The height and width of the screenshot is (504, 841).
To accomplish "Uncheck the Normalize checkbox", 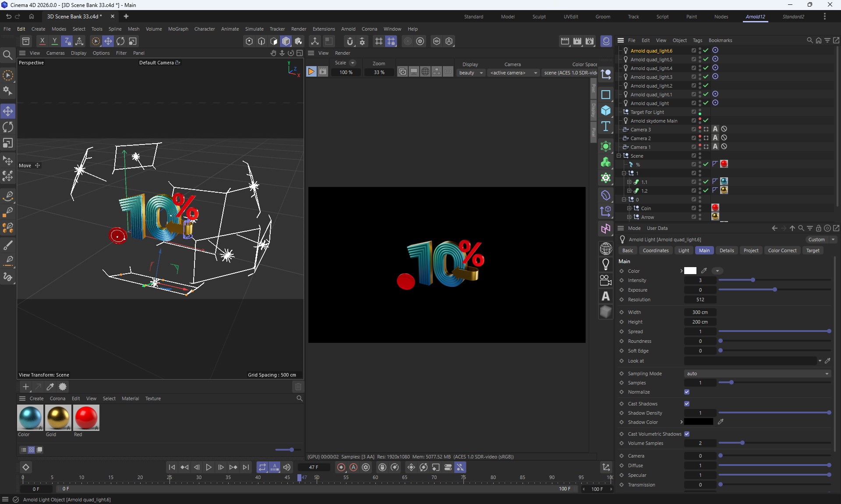I will click(x=687, y=392).
